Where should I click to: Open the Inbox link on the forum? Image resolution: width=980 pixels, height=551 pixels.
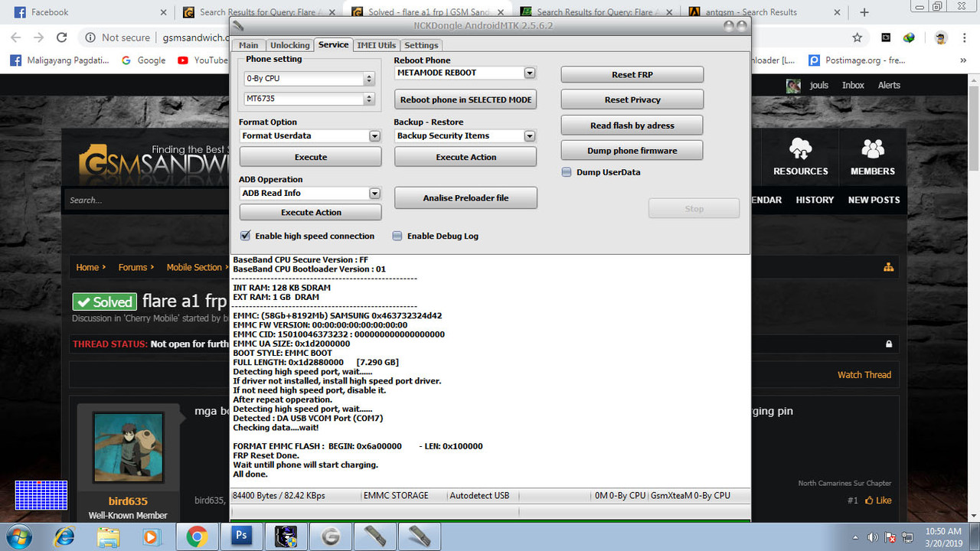point(853,85)
